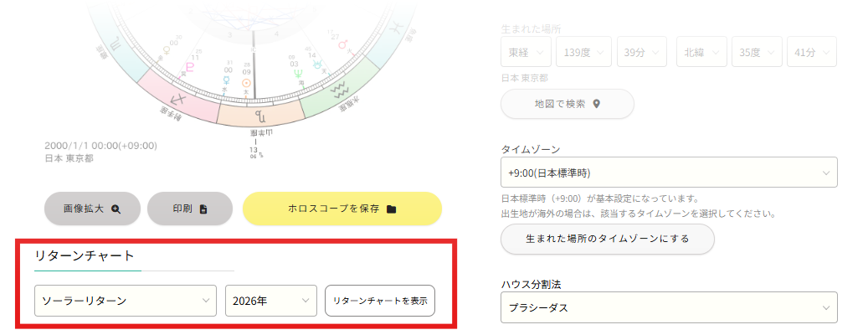The height and width of the screenshot is (335, 868).
Task: Click the magnifier icon on 画像拡大
Action: coord(116,209)
